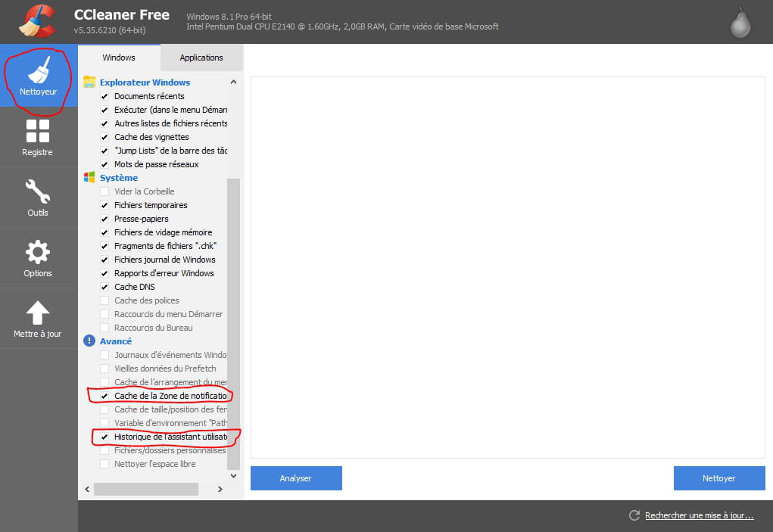Click the horizontal scroll right arrow
The height and width of the screenshot is (532, 773).
pos(220,489)
